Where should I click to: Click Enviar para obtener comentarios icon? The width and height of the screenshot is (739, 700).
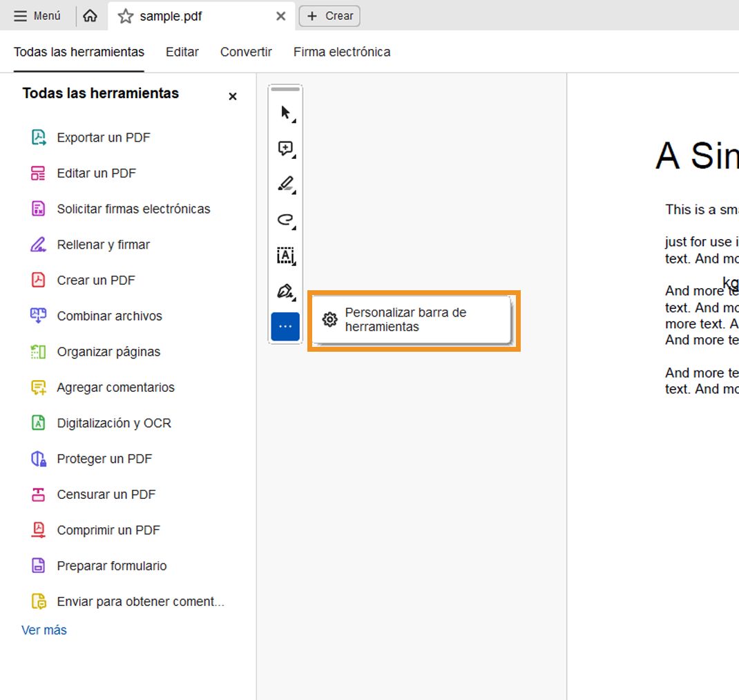(39, 601)
